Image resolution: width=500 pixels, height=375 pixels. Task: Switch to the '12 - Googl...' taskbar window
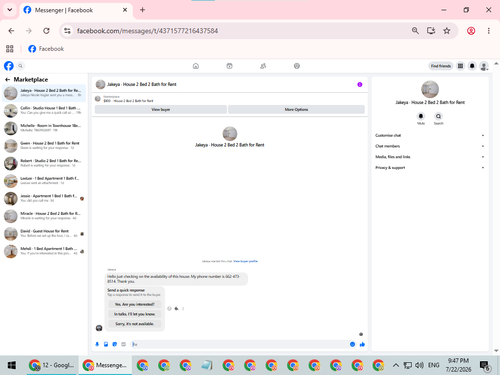(52, 365)
